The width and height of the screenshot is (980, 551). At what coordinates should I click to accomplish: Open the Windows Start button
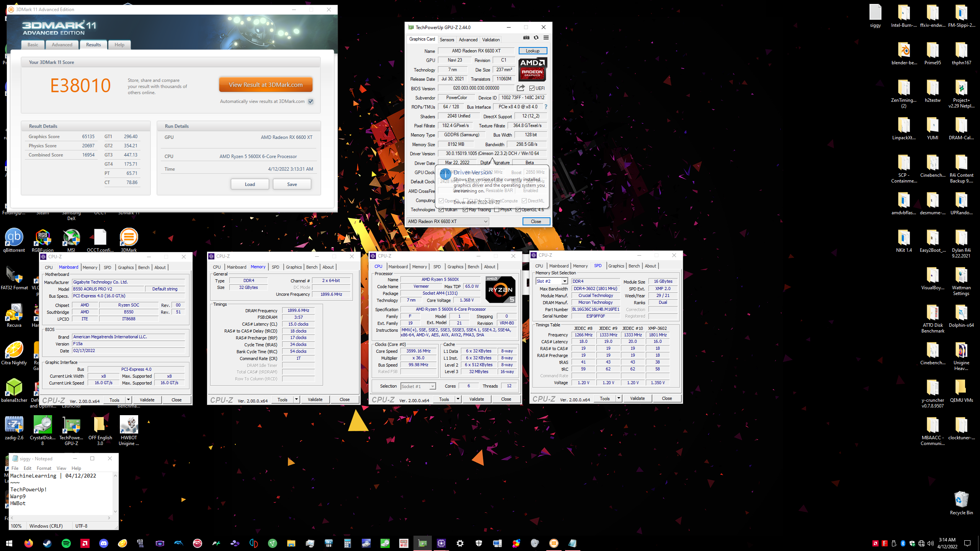(x=9, y=543)
